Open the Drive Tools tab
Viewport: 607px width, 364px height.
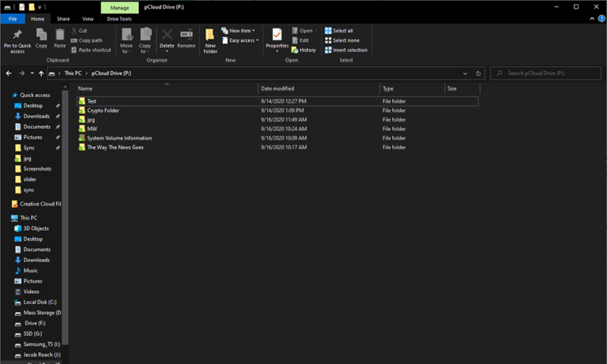coord(119,19)
